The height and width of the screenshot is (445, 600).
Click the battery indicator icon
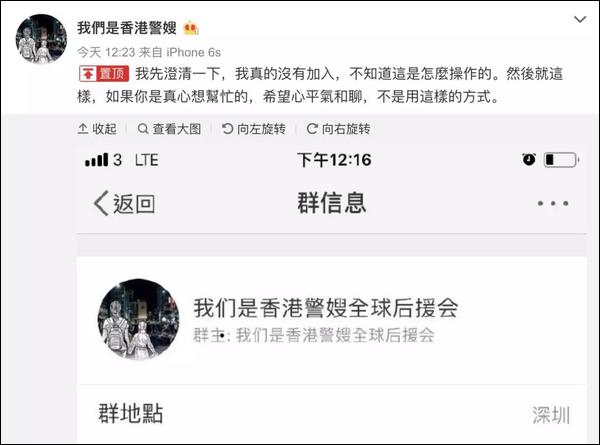(562, 160)
